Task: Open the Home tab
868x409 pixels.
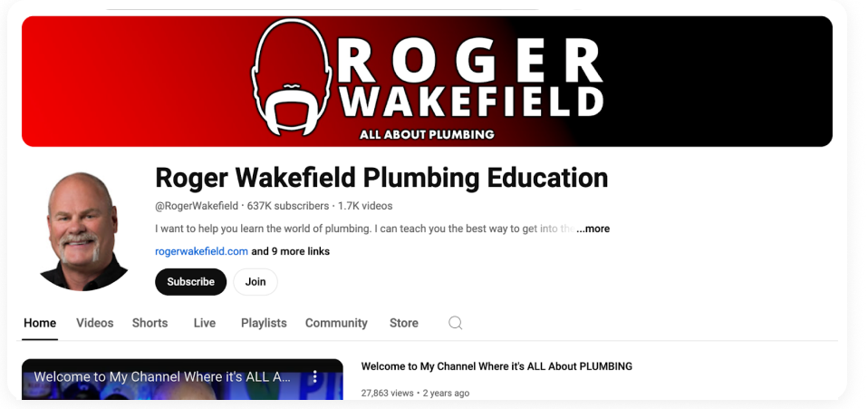Action: coord(40,323)
